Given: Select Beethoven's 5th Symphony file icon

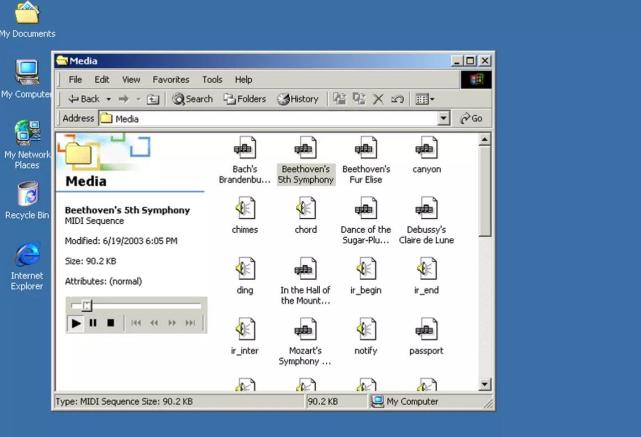Looking at the screenshot, I should (x=305, y=148).
